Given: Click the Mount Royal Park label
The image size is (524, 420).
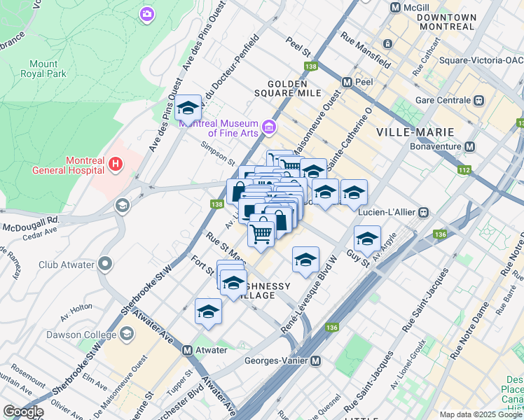Looking at the screenshot, I should (43, 69).
